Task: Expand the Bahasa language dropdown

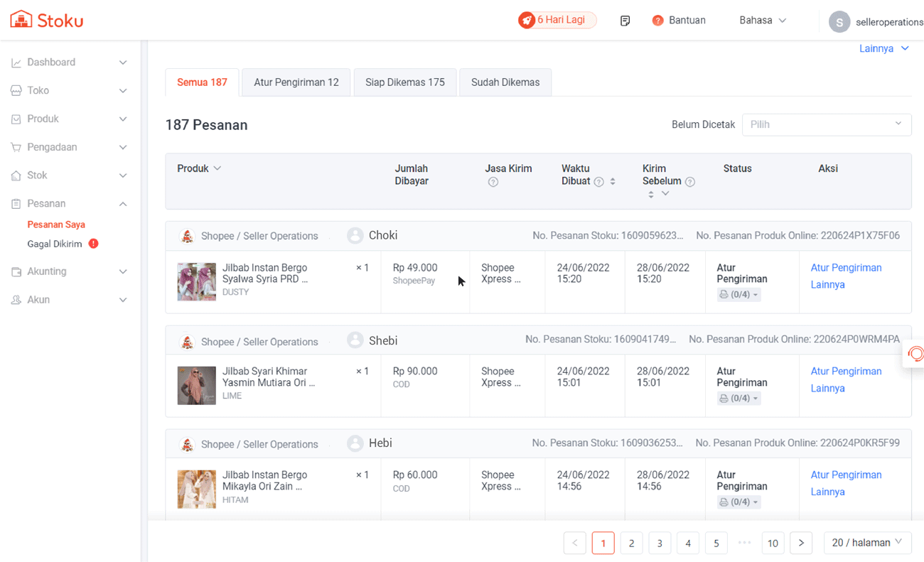Action: 763,21
